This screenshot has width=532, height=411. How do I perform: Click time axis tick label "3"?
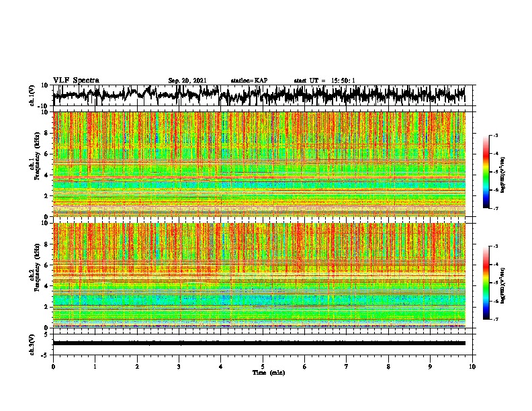tap(179, 367)
